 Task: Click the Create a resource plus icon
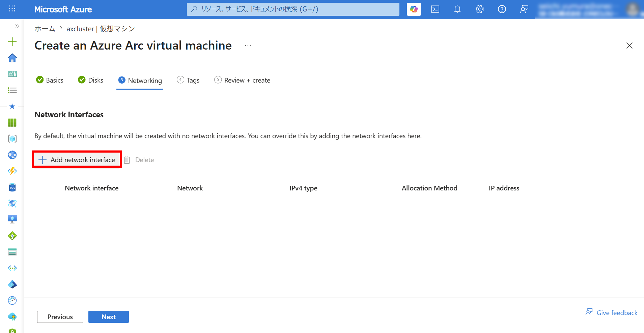point(12,42)
